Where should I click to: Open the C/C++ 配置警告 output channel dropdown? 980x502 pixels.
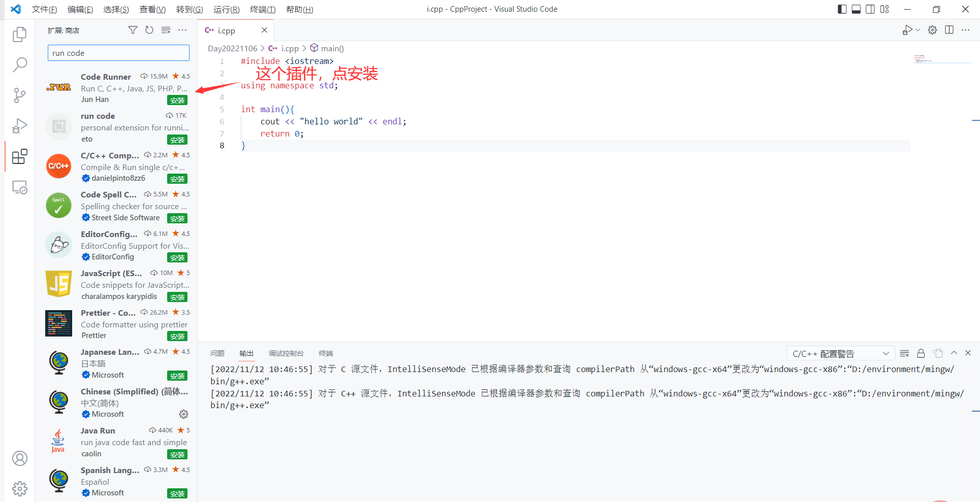click(841, 353)
